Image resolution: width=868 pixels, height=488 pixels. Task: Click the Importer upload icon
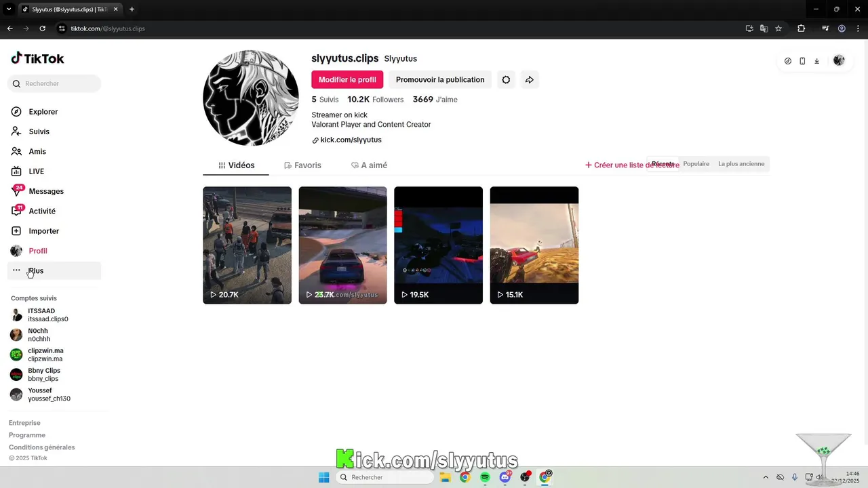(x=16, y=231)
